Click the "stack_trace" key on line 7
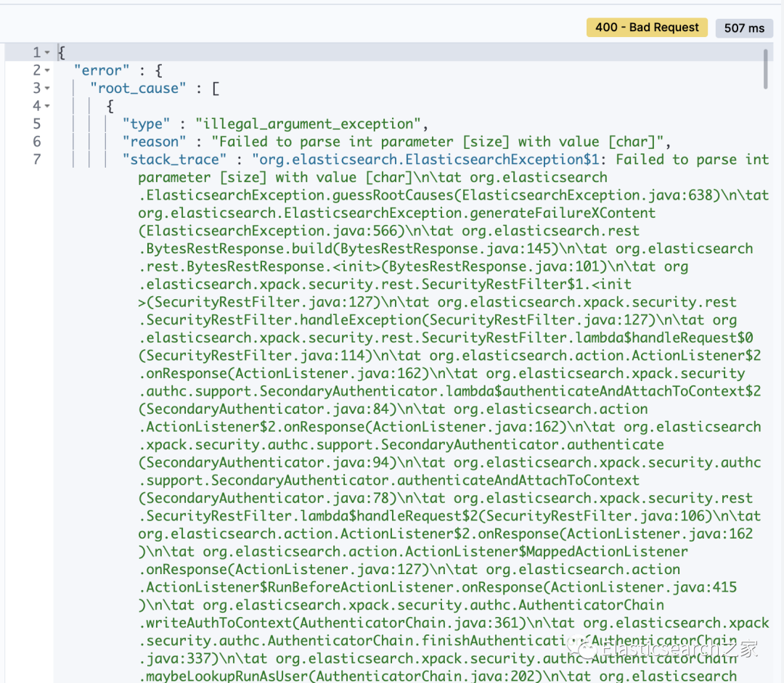The height and width of the screenshot is (683, 784). pyautogui.click(x=174, y=160)
